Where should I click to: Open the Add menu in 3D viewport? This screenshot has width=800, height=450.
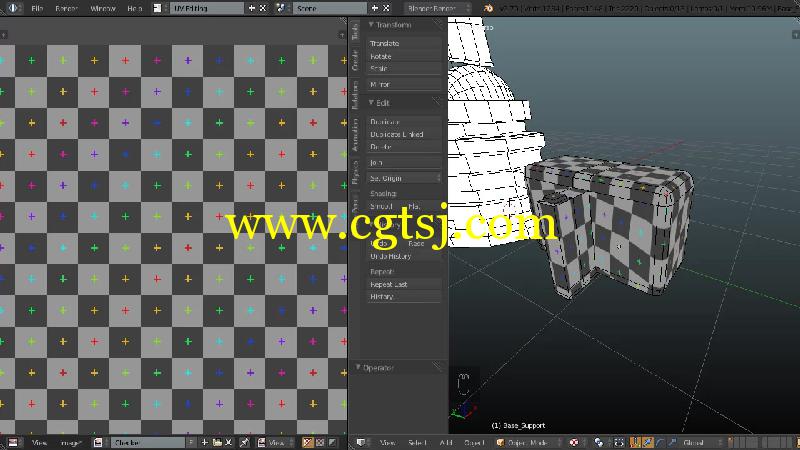(446, 443)
